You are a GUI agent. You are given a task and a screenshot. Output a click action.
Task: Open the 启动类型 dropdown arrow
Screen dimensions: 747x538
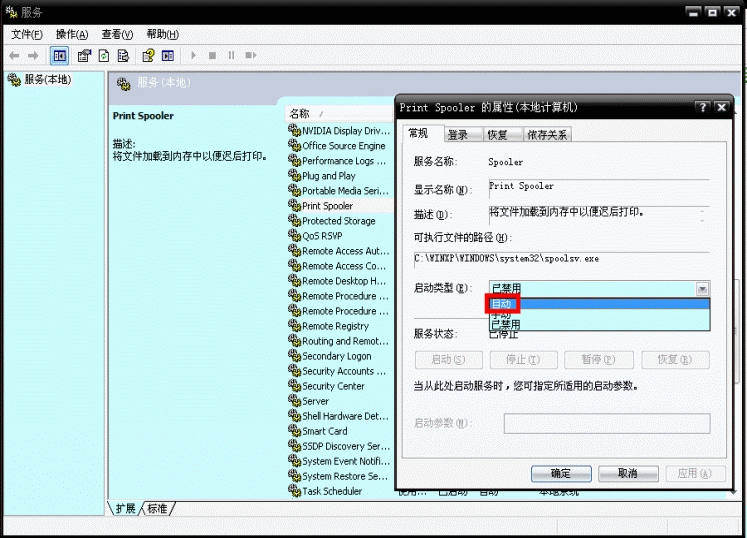tap(702, 289)
